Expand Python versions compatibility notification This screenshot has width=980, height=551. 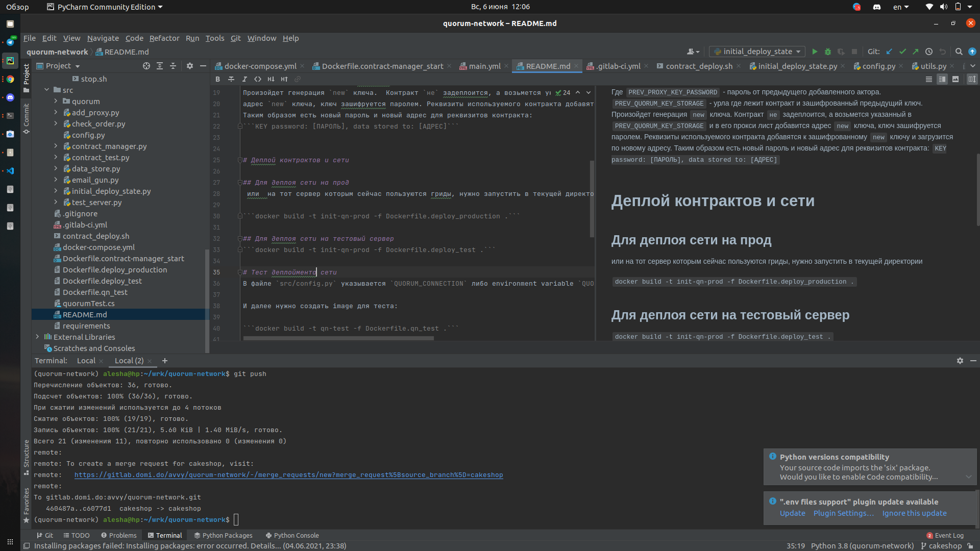coord(968,477)
